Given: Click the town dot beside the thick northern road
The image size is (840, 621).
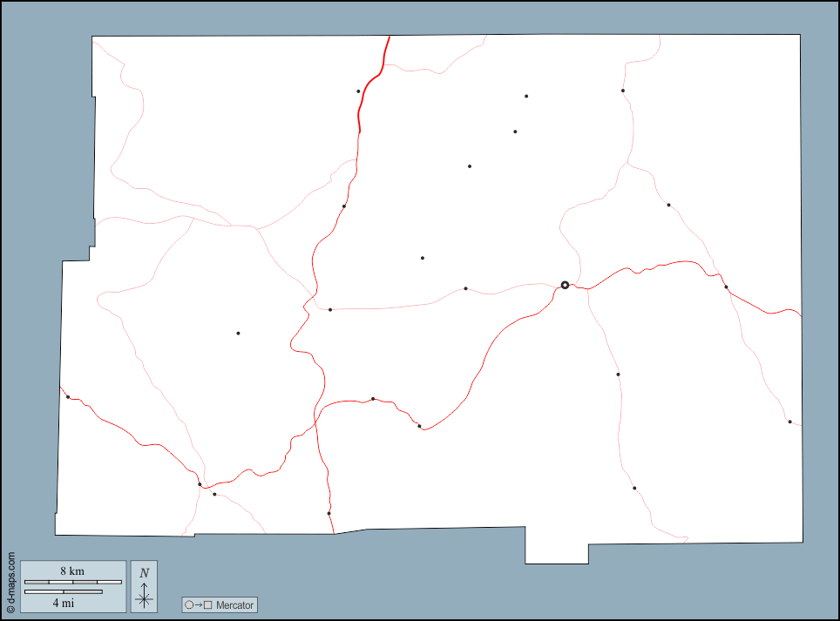Looking at the screenshot, I should click(358, 91).
